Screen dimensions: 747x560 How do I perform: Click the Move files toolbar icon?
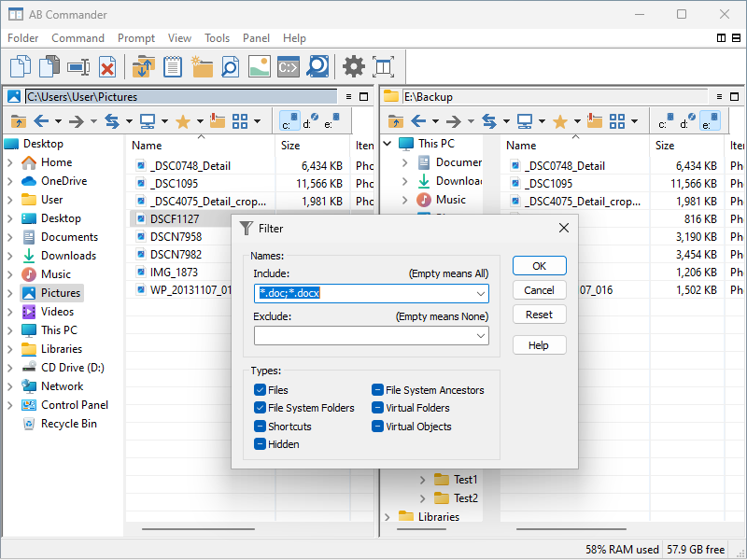click(49, 66)
